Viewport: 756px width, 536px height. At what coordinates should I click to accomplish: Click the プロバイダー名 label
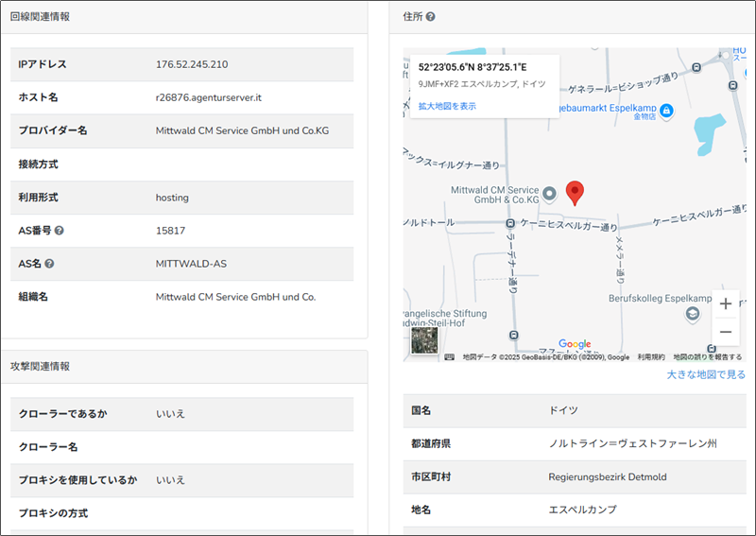click(53, 130)
